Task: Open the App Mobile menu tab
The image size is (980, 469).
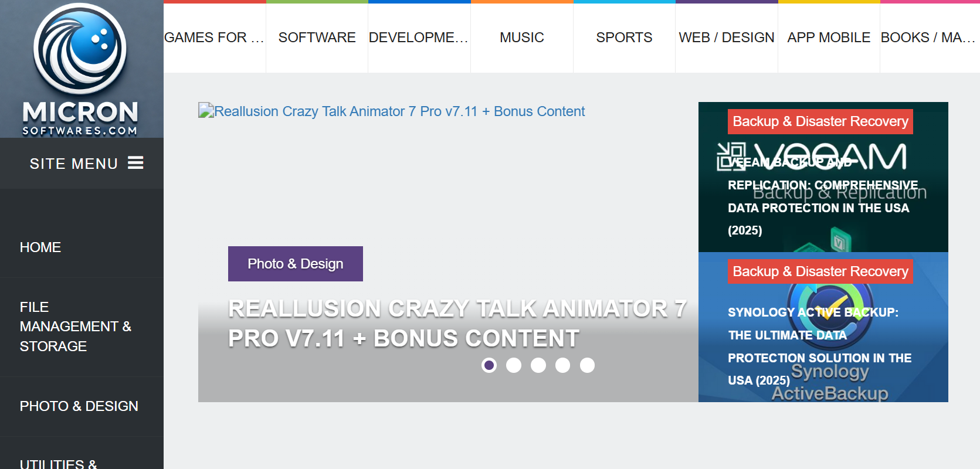Action: point(829,38)
